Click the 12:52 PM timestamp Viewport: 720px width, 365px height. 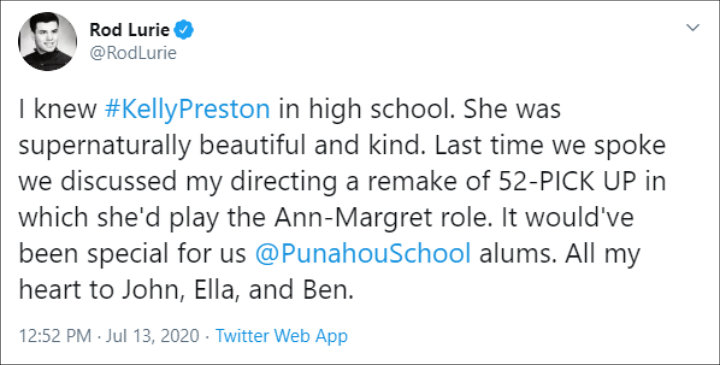click(55, 336)
